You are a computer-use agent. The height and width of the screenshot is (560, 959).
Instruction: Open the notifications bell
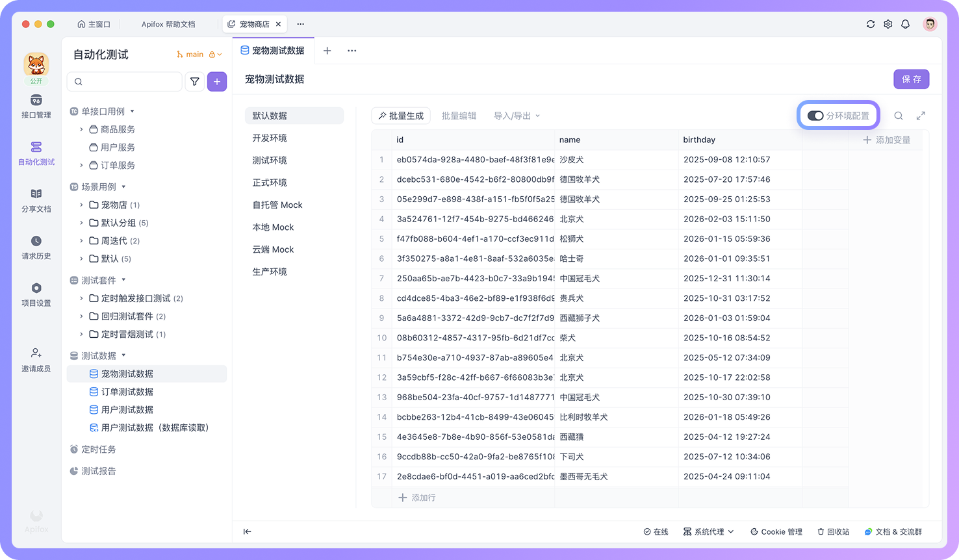click(905, 24)
